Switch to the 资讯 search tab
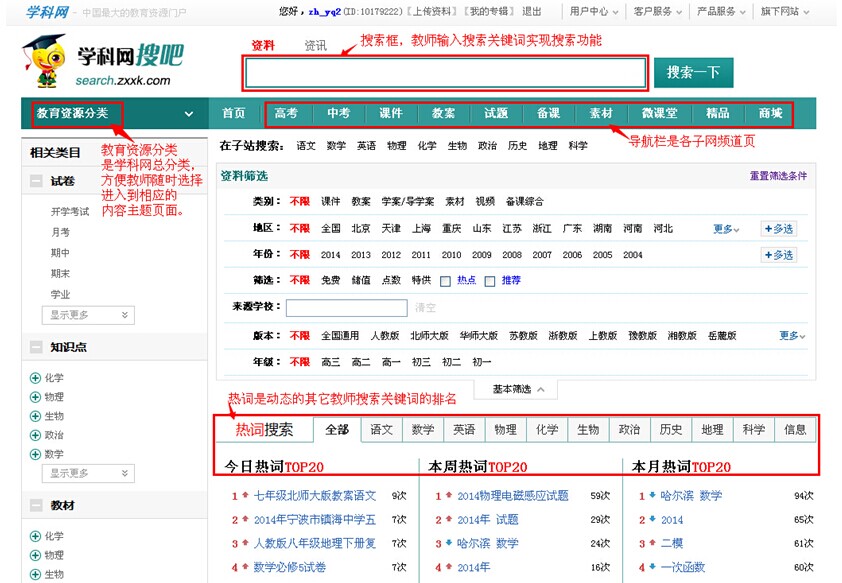This screenshot has width=842, height=583. click(315, 46)
